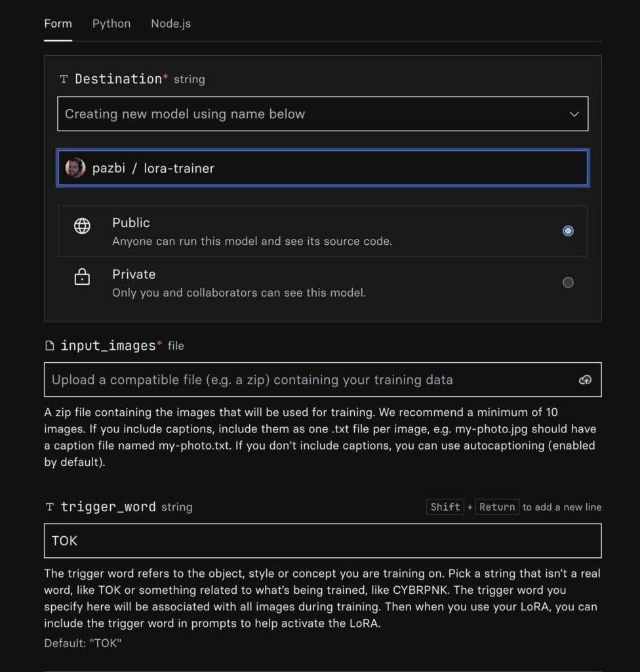Click the trigger_word text field containing TOK

(323, 541)
